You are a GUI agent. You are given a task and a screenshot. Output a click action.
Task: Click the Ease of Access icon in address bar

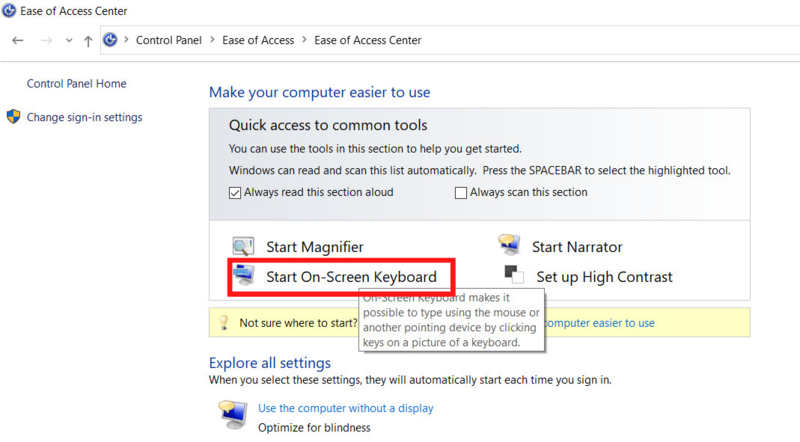coord(110,40)
